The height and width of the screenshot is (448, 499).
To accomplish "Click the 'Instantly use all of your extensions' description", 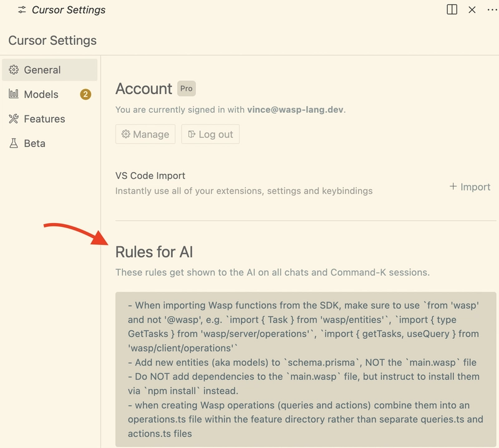I will point(244,191).
